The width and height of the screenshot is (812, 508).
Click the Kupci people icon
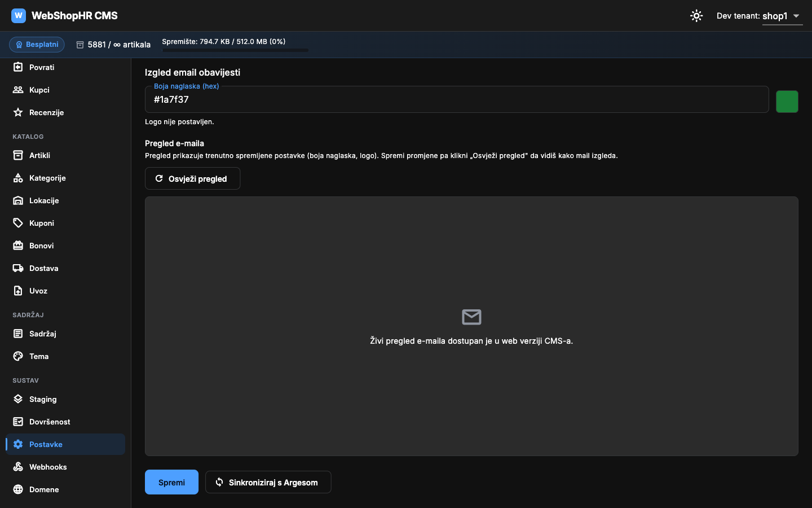[x=18, y=90]
